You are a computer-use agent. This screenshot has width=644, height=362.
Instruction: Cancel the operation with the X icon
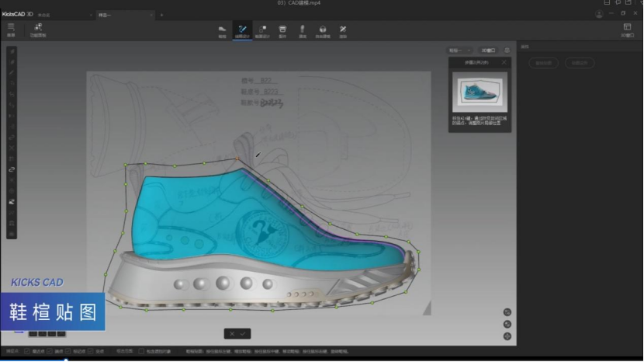point(231,333)
